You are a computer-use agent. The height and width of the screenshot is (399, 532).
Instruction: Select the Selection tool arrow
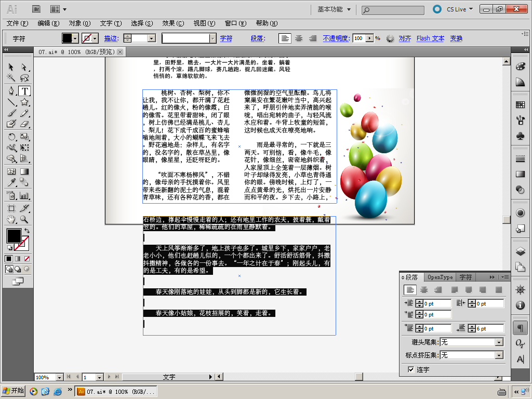[11, 67]
